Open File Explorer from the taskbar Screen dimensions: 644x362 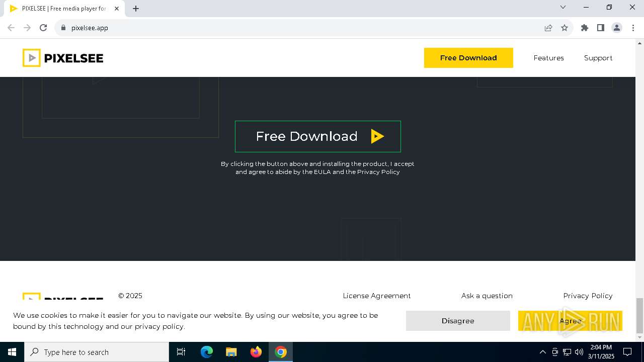(231, 352)
